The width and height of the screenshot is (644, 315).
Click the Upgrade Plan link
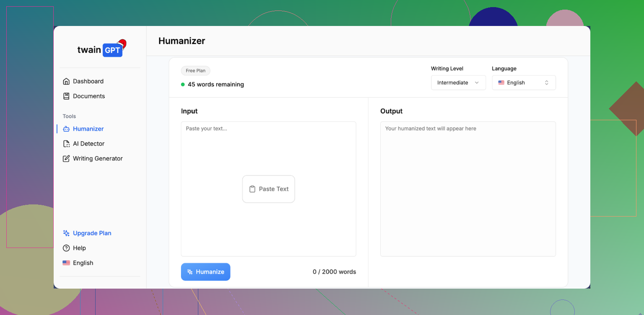(x=92, y=233)
